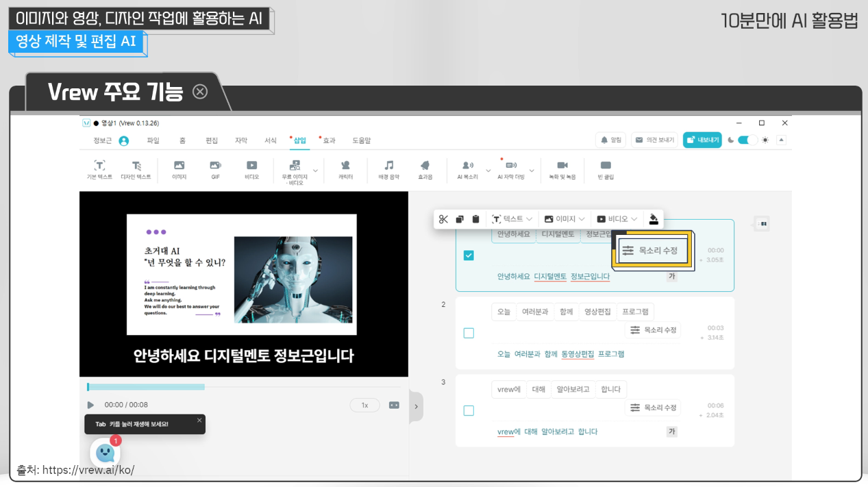This screenshot has width=868, height=487.
Task: Add a sound effect (효과음)
Action: click(425, 170)
